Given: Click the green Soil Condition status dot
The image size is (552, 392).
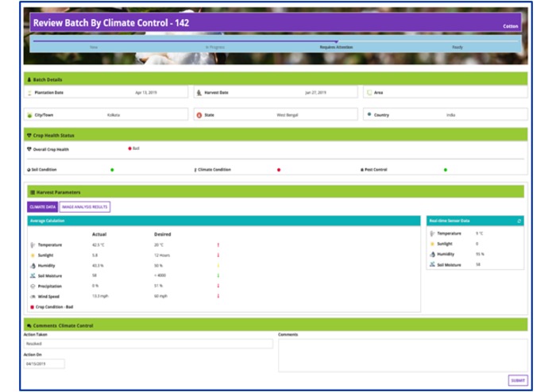Looking at the screenshot, I should pyautogui.click(x=112, y=170).
